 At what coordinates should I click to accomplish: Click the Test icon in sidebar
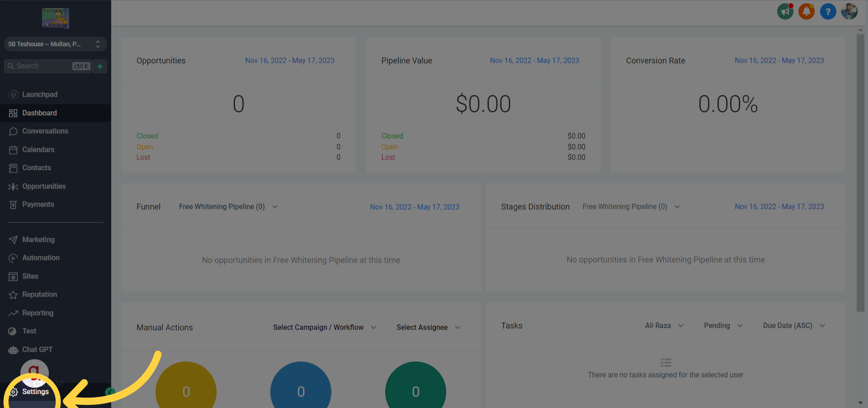(x=12, y=331)
